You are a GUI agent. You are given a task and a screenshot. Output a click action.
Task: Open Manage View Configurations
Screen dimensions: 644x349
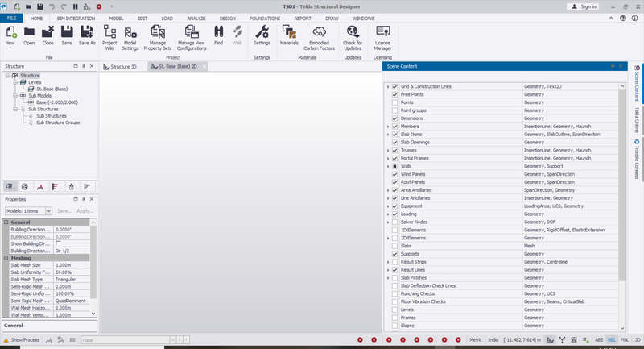(192, 37)
